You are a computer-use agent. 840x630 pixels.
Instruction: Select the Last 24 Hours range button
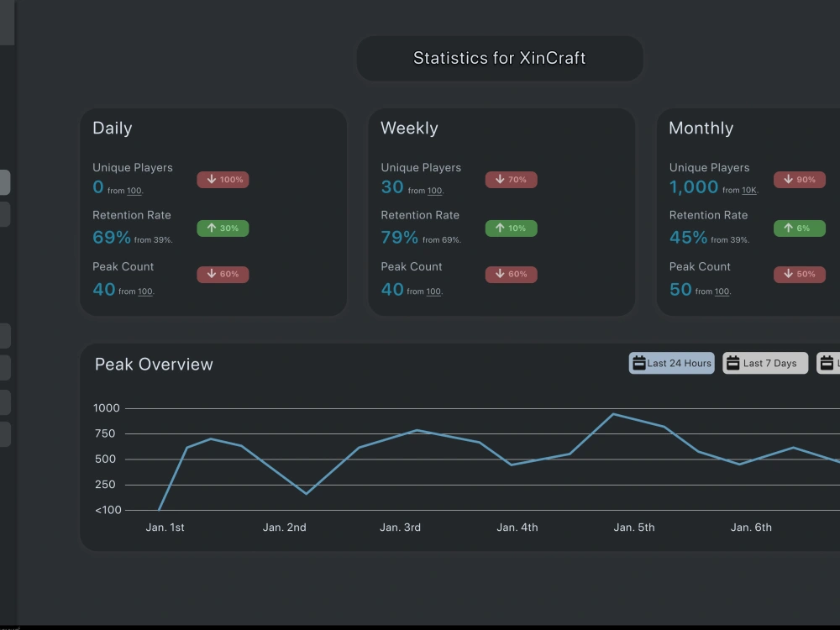click(671, 363)
